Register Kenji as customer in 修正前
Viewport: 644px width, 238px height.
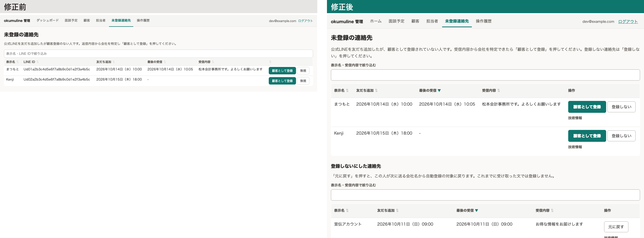[x=282, y=81]
